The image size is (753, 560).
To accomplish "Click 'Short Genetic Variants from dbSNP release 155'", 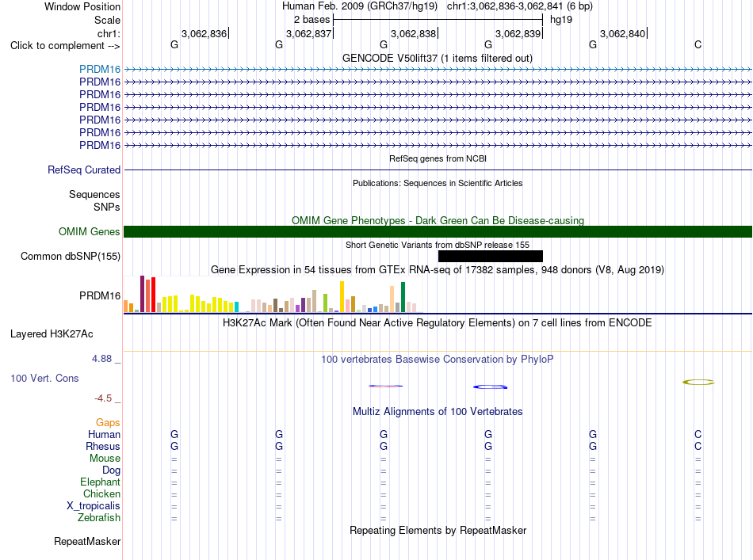I will coord(438,245).
